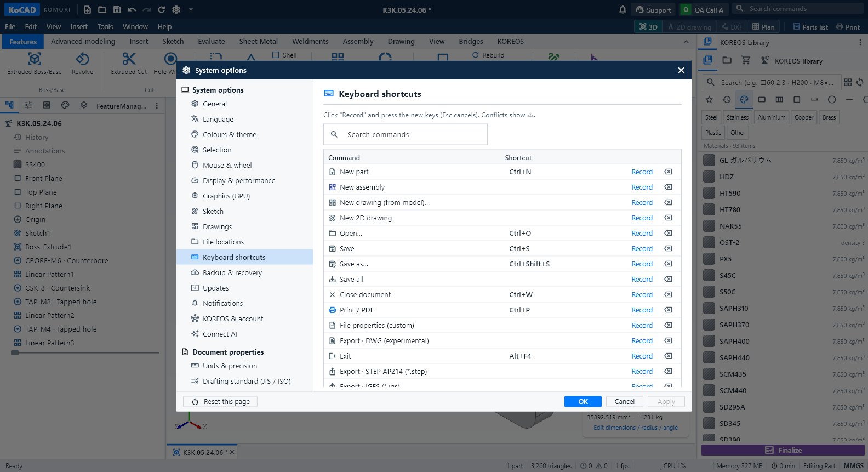This screenshot has width=868, height=472.
Task: Toggle the Stainless material filter
Action: click(x=738, y=117)
